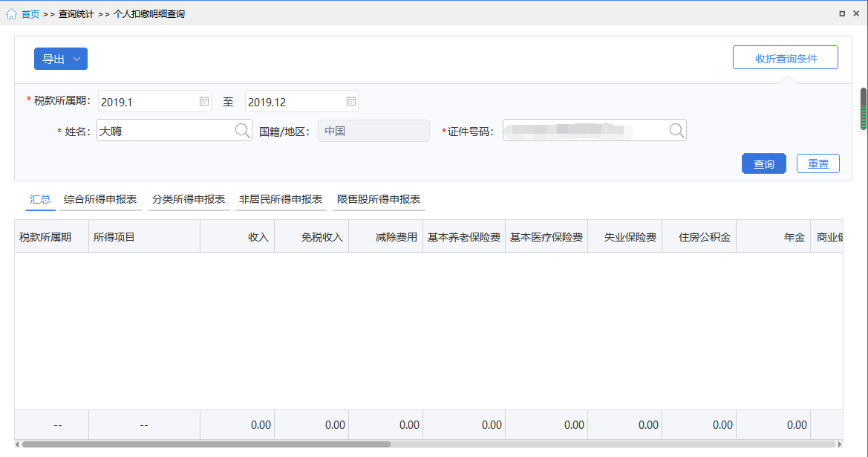Click the 个人扣缴明细查询 breadcrumb text
This screenshot has height=457, width=868.
[149, 14]
